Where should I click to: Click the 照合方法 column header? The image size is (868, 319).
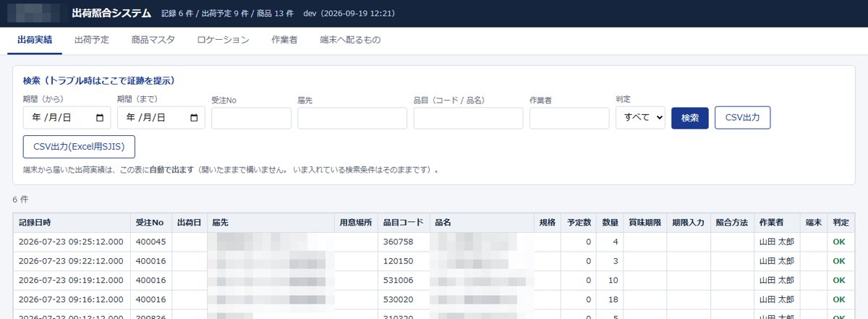(731, 222)
